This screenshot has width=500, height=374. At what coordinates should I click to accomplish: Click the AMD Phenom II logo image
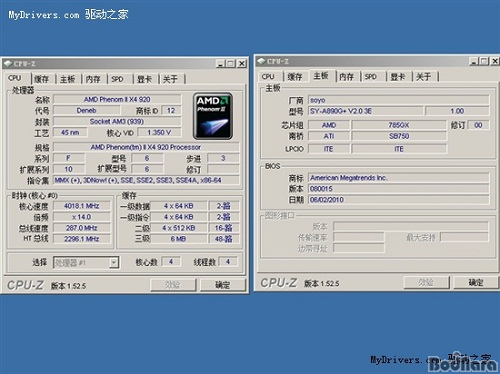click(x=213, y=116)
